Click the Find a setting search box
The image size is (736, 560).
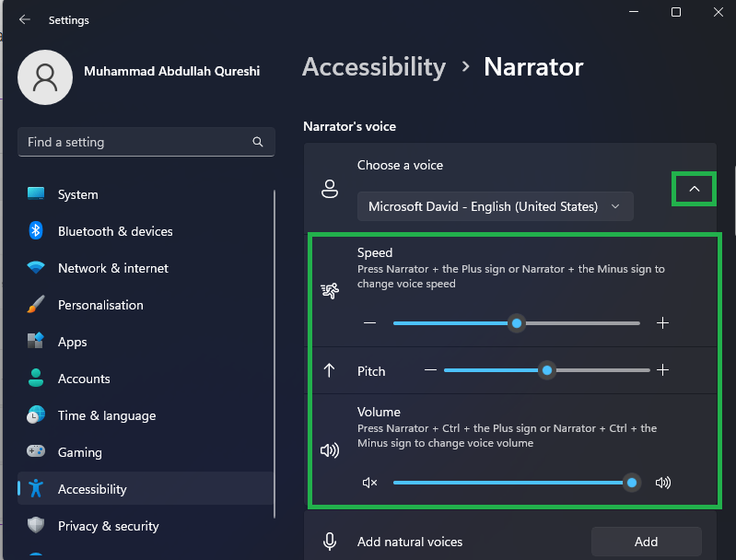point(134,142)
